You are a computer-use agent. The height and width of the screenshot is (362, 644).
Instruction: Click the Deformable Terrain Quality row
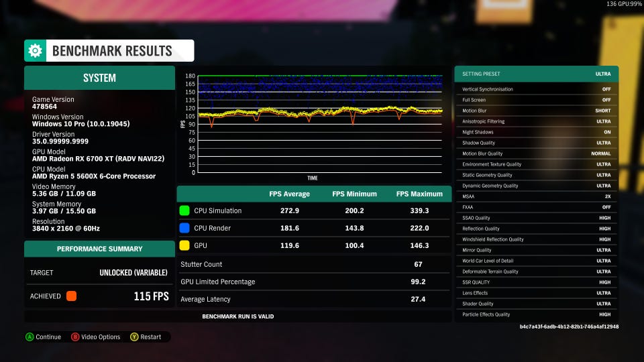[537, 271]
